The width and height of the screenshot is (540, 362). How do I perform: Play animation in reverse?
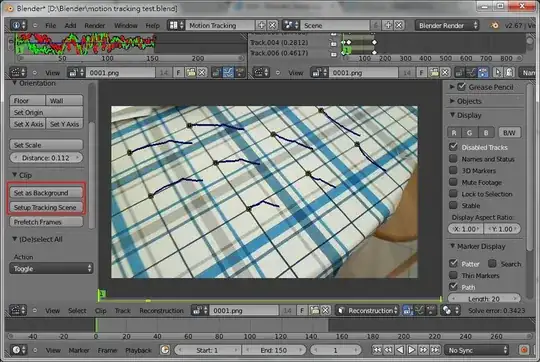coord(400,350)
